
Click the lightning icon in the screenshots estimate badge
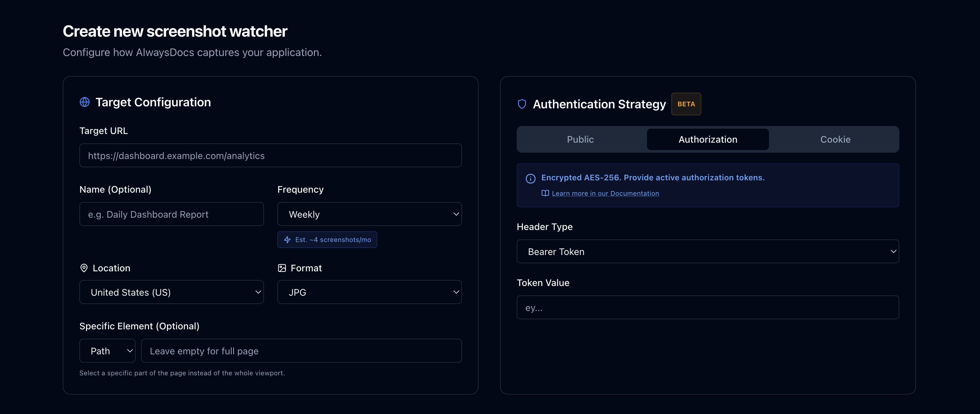(x=287, y=240)
